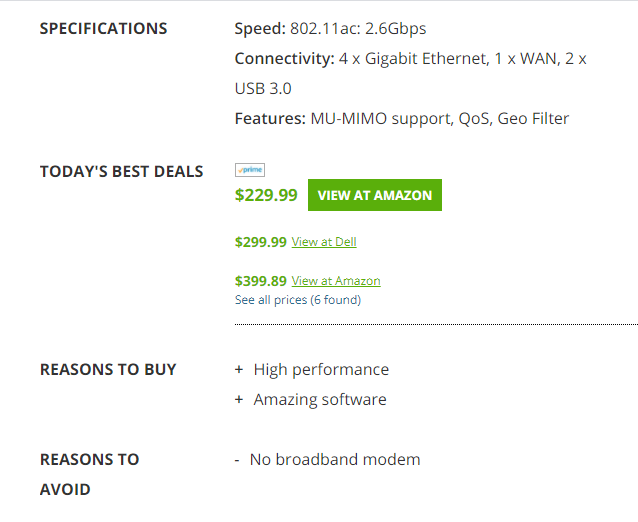Image resolution: width=638 pixels, height=522 pixels.
Task: Click the plus sign beside Amazing software
Action: [x=239, y=400]
